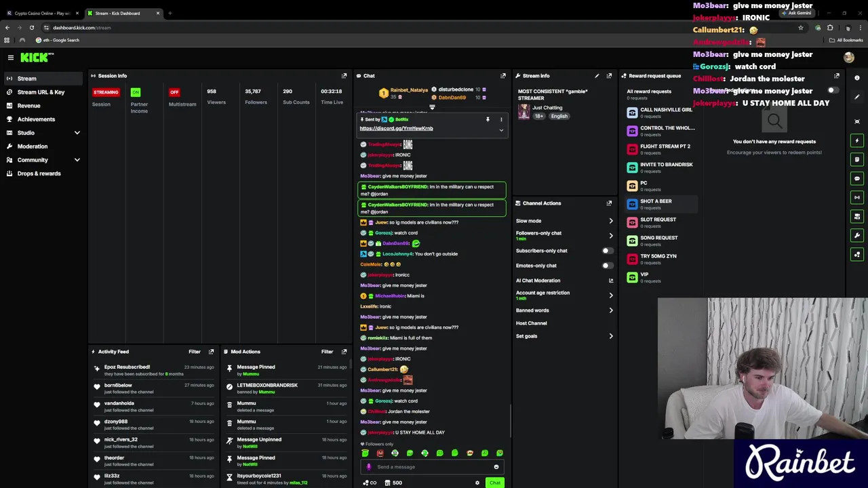868x488 pixels.
Task: Click Host Channel action
Action: pyautogui.click(x=531, y=323)
